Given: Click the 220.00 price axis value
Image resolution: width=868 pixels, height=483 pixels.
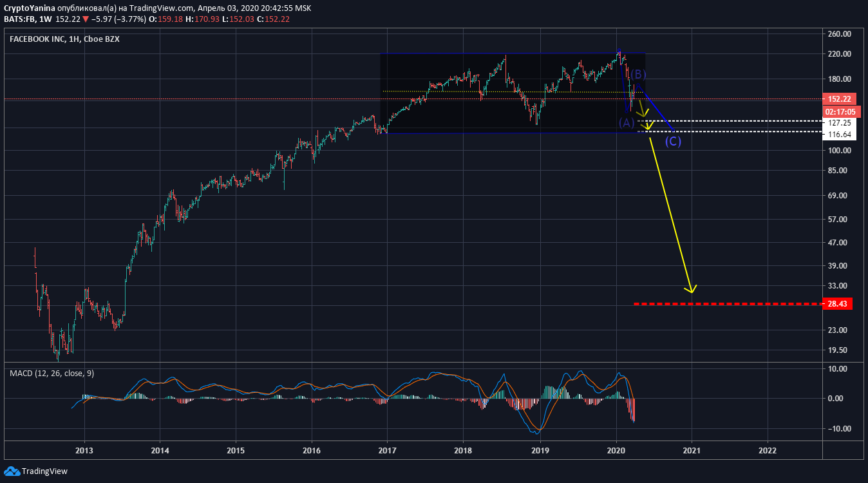Looking at the screenshot, I should pyautogui.click(x=840, y=54).
